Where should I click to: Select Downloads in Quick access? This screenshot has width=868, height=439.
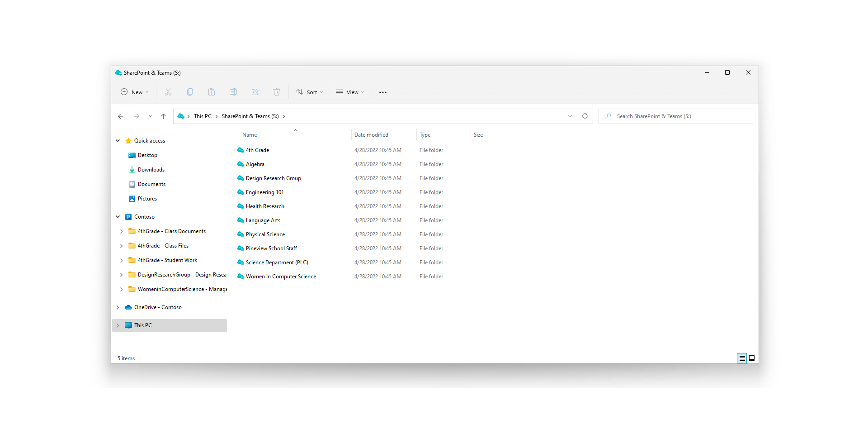coord(151,170)
